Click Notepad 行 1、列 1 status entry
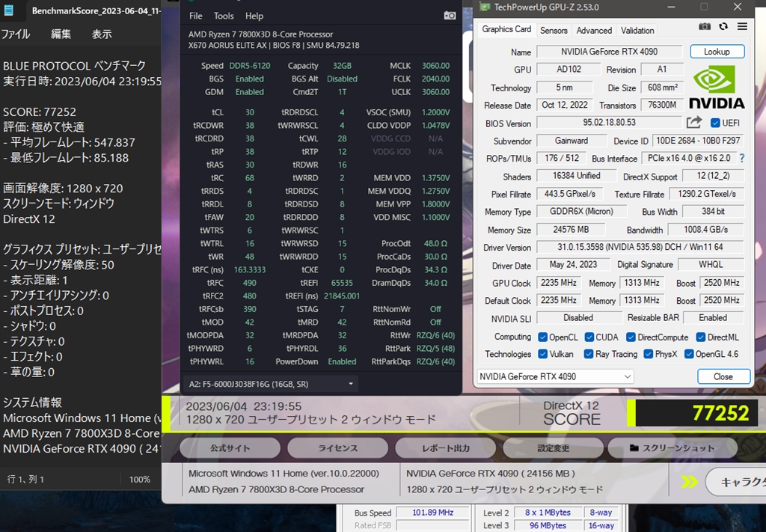Screen dimensions: 766x532 click(25, 479)
